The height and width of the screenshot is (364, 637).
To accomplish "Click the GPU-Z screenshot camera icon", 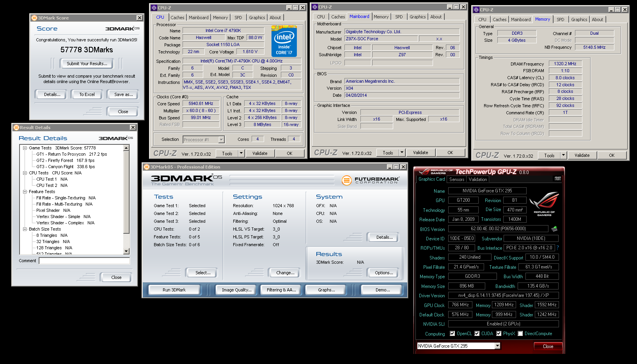I will (x=558, y=179).
